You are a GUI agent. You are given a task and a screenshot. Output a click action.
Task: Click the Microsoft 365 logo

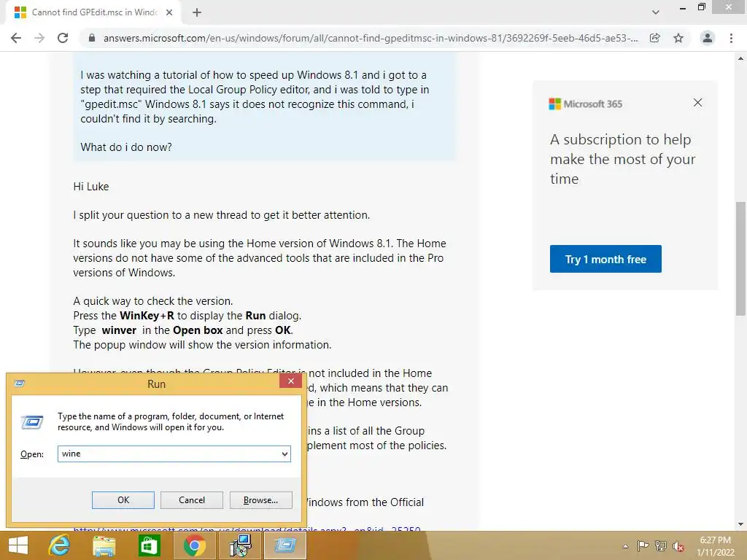coord(586,104)
